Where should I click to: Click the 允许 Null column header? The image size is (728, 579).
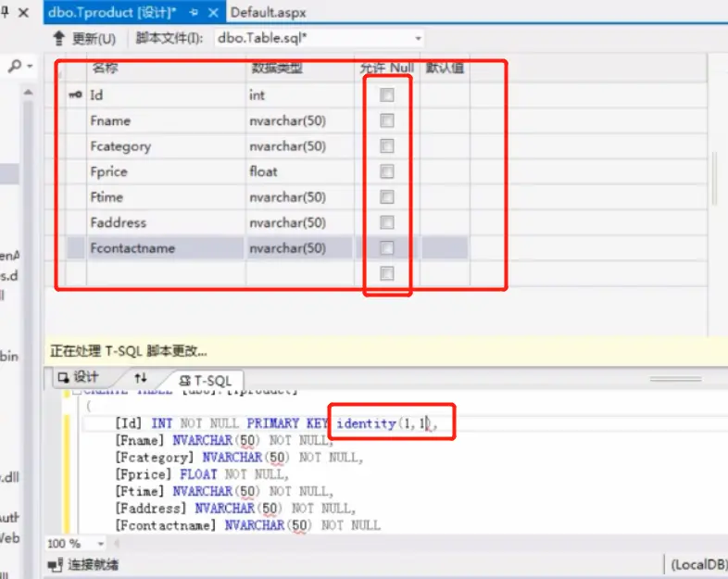(387, 69)
